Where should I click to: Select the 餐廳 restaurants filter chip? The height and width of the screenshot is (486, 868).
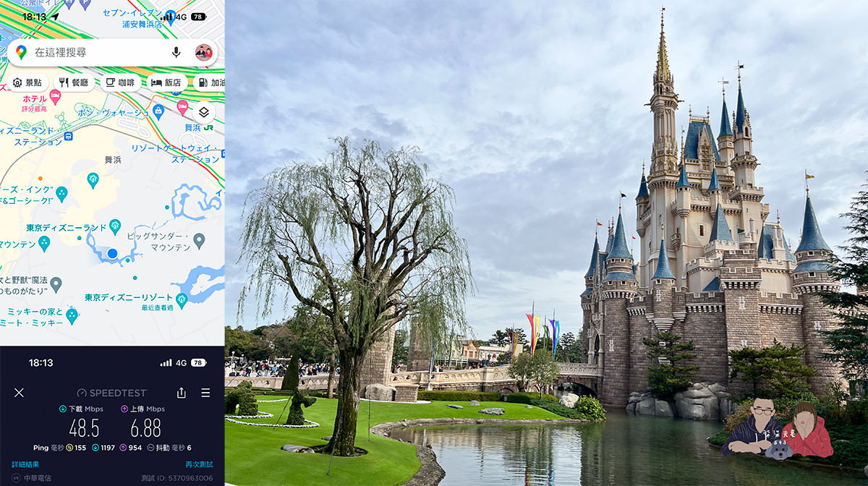(74, 82)
